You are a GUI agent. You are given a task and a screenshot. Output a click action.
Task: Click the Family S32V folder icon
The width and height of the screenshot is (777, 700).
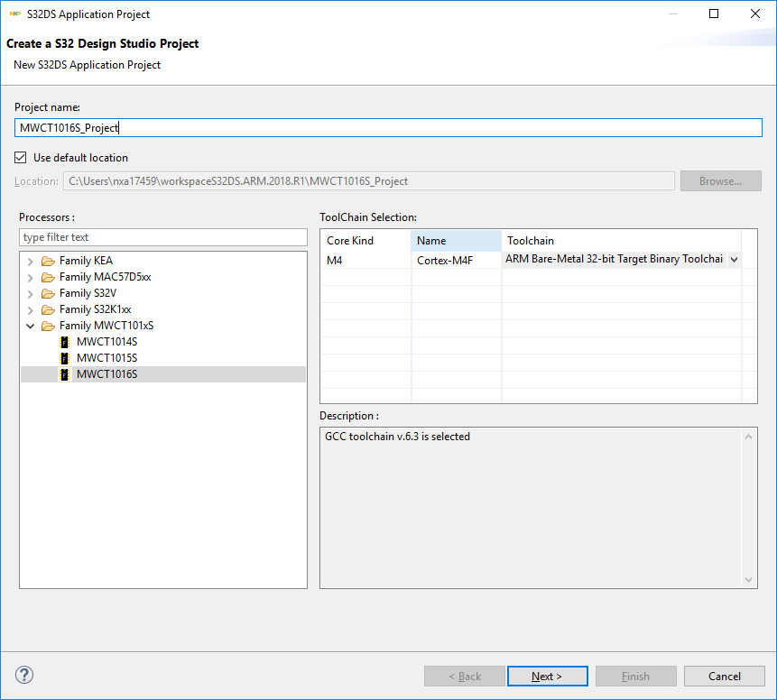point(48,293)
